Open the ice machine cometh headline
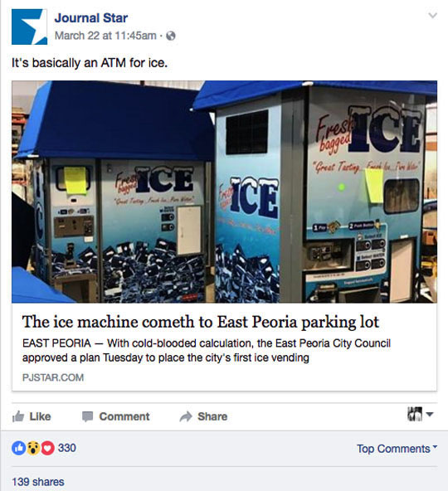The height and width of the screenshot is (491, 448). click(x=201, y=322)
